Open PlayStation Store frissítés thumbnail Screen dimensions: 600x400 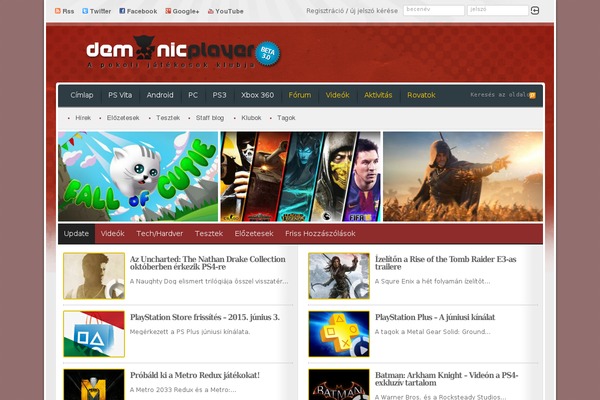pos(94,334)
